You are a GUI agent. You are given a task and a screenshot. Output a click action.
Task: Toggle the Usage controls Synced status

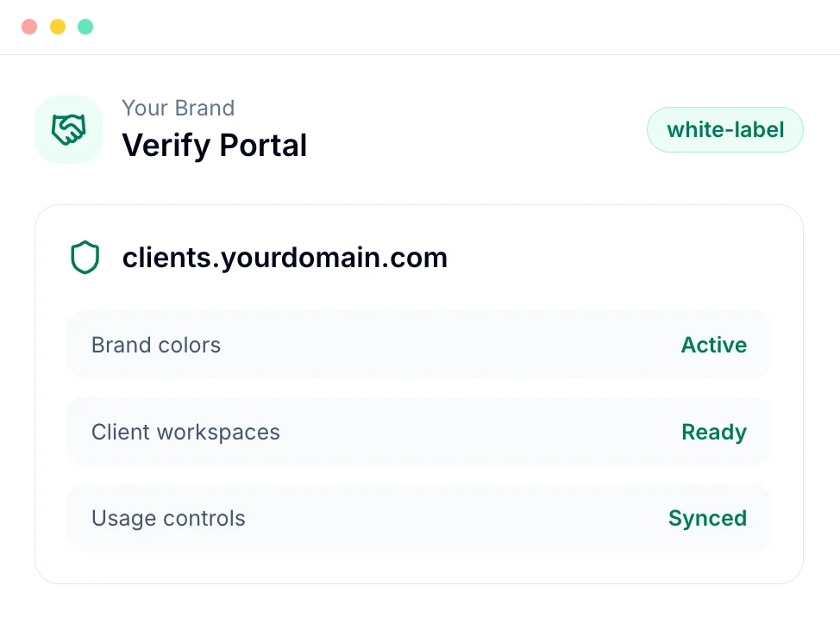pyautogui.click(x=707, y=518)
